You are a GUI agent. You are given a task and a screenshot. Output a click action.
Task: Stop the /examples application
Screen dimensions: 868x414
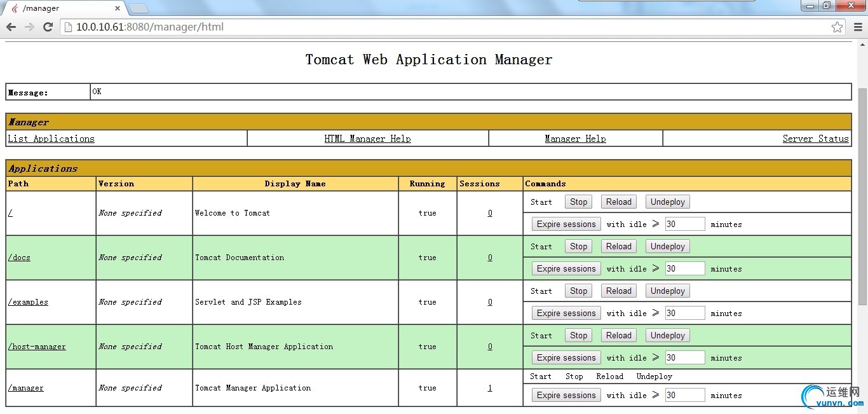[578, 291]
